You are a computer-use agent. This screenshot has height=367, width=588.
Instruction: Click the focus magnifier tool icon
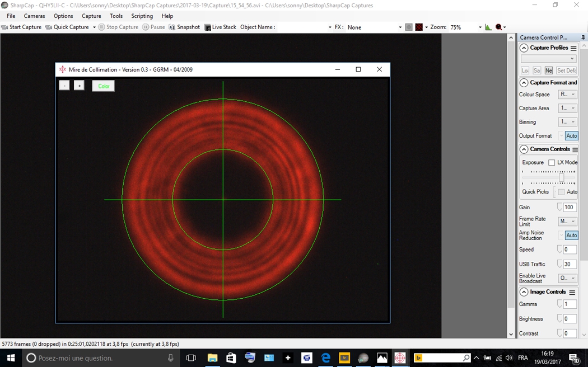point(498,27)
